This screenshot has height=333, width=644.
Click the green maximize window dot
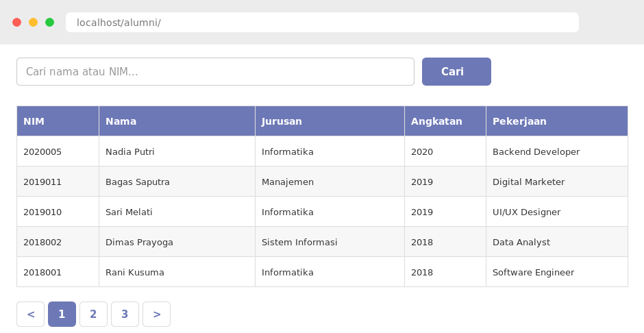click(x=50, y=22)
